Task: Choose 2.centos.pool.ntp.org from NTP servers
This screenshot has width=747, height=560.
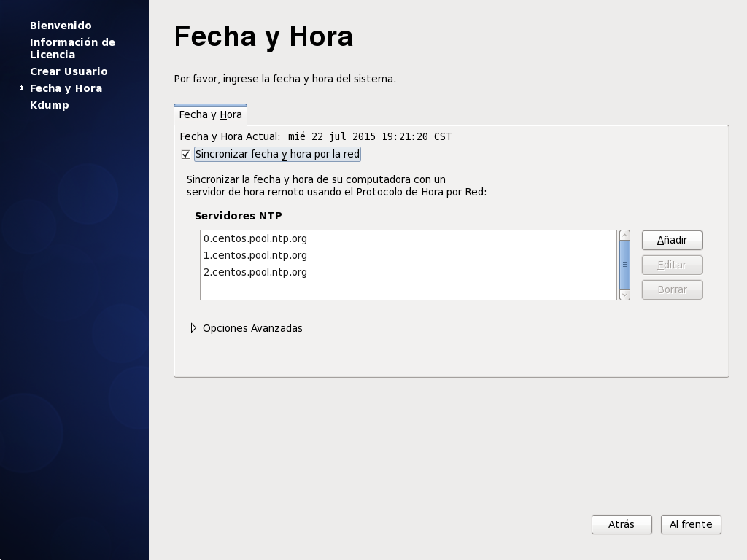Action: click(x=255, y=272)
